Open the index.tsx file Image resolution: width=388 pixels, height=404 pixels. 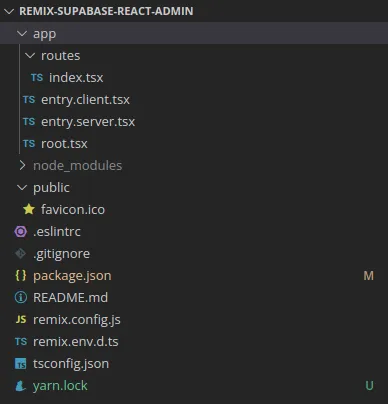tap(76, 78)
